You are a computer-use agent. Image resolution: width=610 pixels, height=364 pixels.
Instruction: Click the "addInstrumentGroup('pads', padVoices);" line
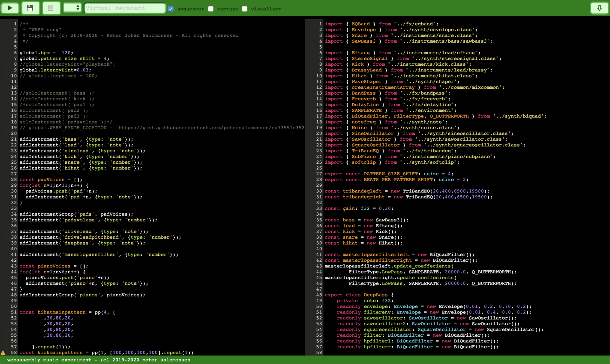pyautogui.click(x=77, y=214)
